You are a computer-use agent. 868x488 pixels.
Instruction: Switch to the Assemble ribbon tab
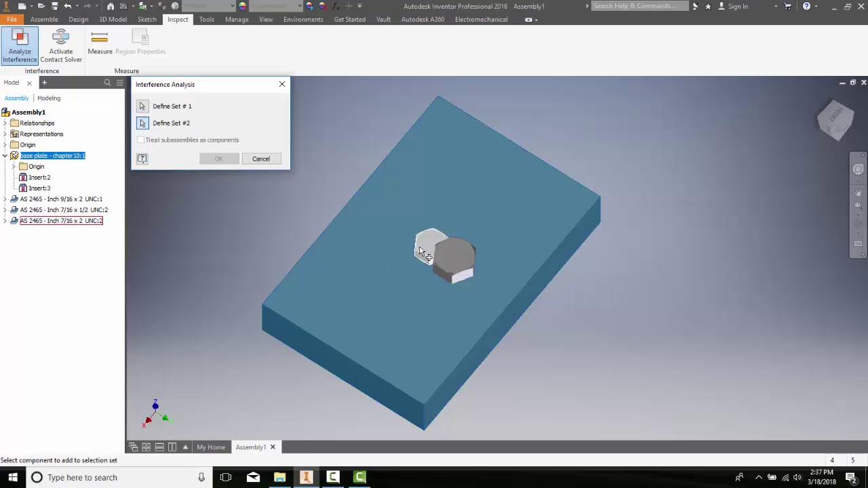44,20
